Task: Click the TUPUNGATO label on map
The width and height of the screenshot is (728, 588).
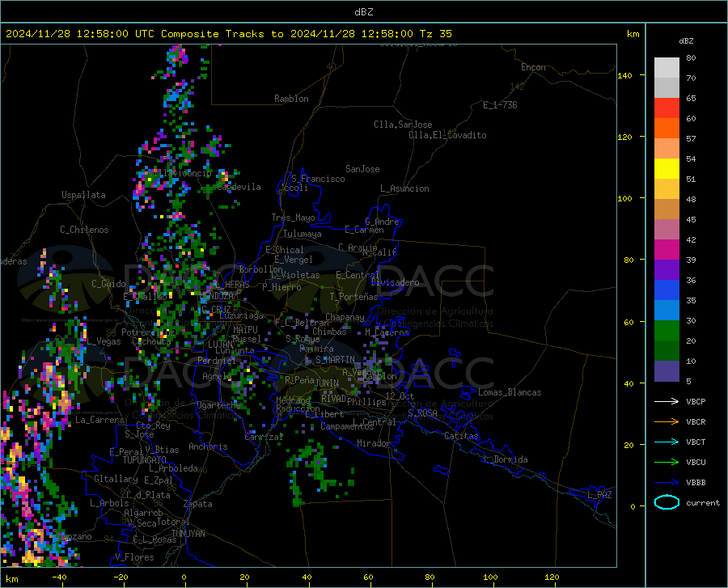Action: 145,460
